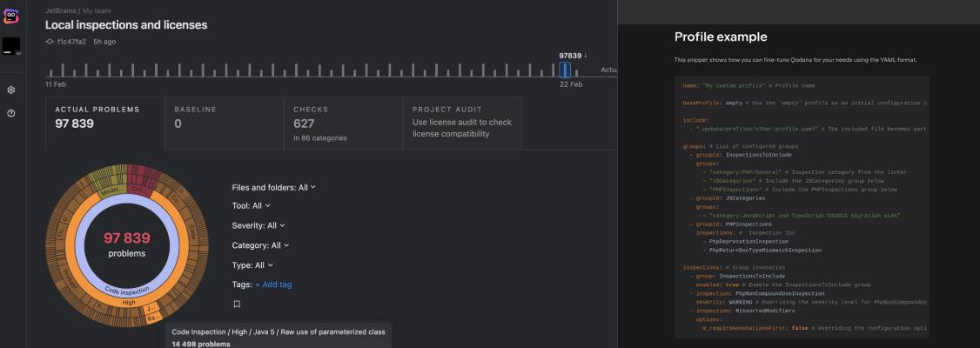Select the Code inspection ring segment
Viewport: 980px width, 348px height.
(x=127, y=291)
